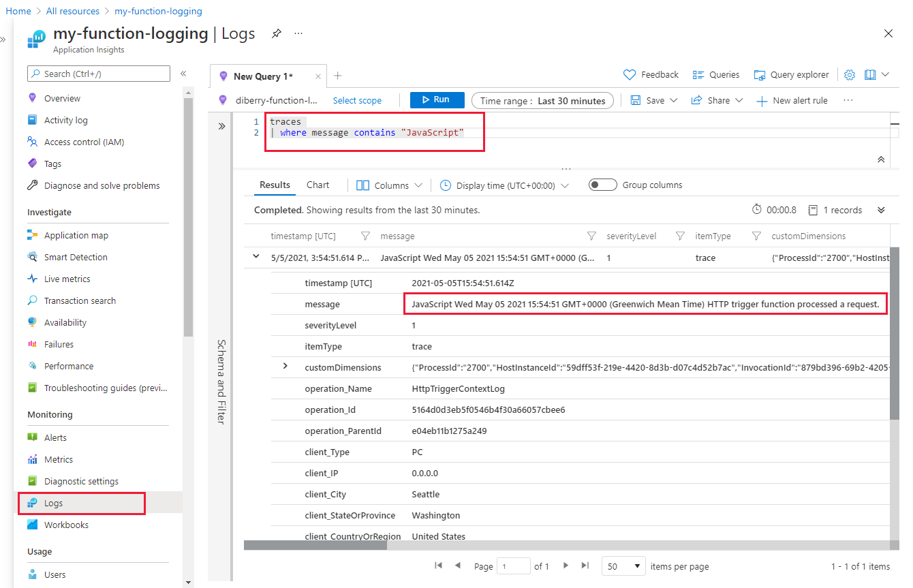Image resolution: width=913 pixels, height=588 pixels.
Task: Open the blade's more options ellipsis
Action: pyautogui.click(x=298, y=33)
